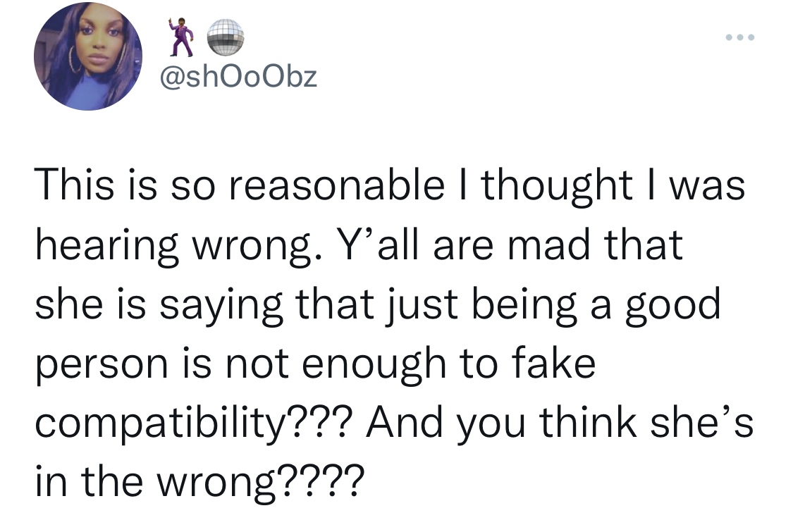Click the tweet line starting "This is so reasonable"
The width and height of the screenshot is (793, 532).
(390, 185)
